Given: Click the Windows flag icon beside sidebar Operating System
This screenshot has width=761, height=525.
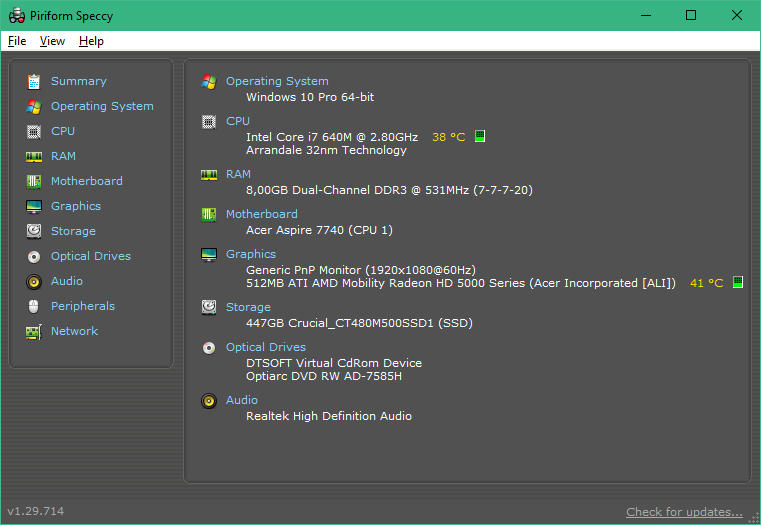Looking at the screenshot, I should pyautogui.click(x=34, y=106).
